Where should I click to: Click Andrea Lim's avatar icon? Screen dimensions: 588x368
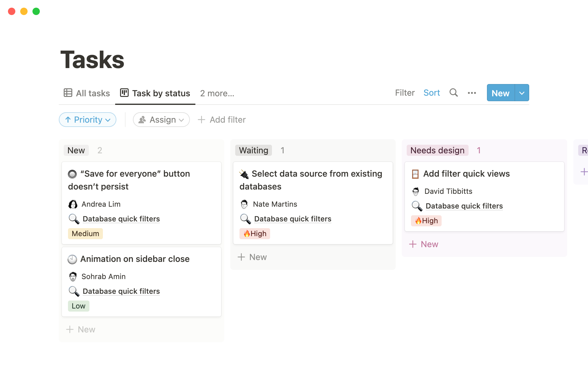tap(73, 204)
